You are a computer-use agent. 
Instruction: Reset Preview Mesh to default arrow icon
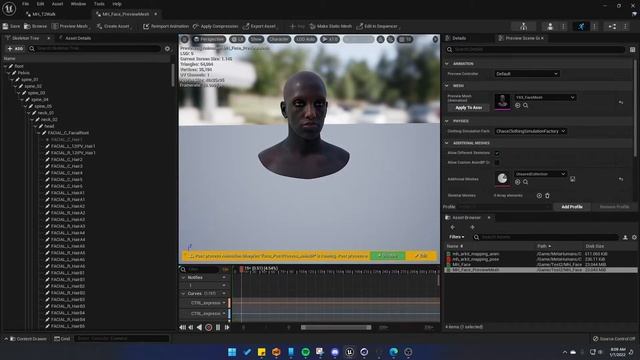pos(620,102)
